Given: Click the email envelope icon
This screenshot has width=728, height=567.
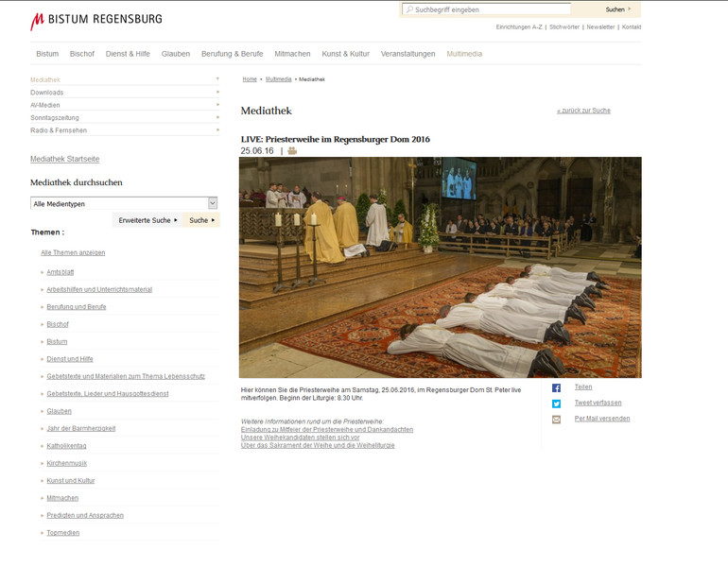Looking at the screenshot, I should pos(557,419).
